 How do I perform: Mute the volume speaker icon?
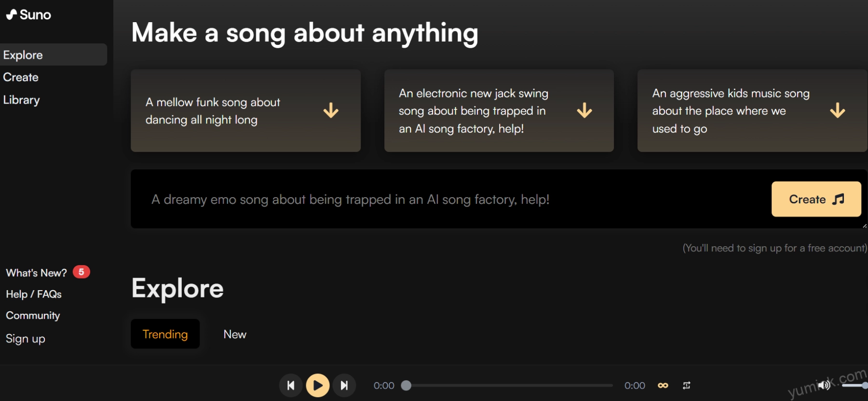click(824, 385)
